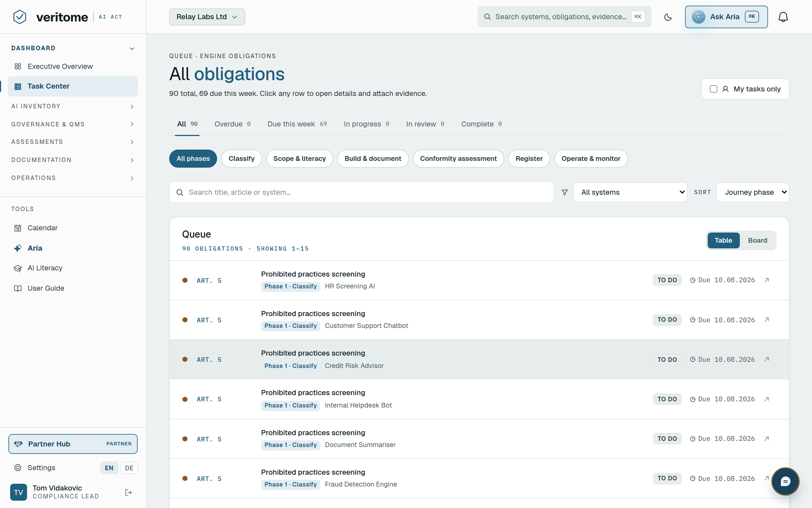Click the global search magnifier icon
The width and height of the screenshot is (812, 508).
click(487, 17)
